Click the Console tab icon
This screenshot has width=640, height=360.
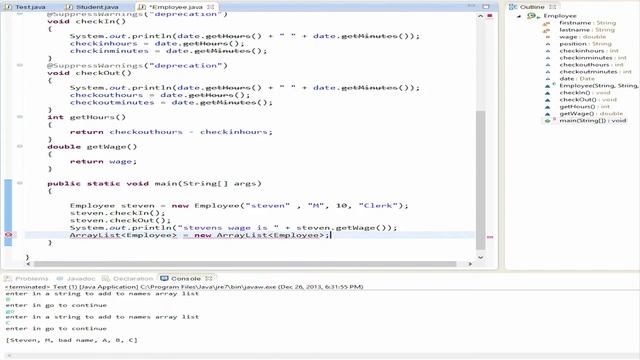(164, 278)
